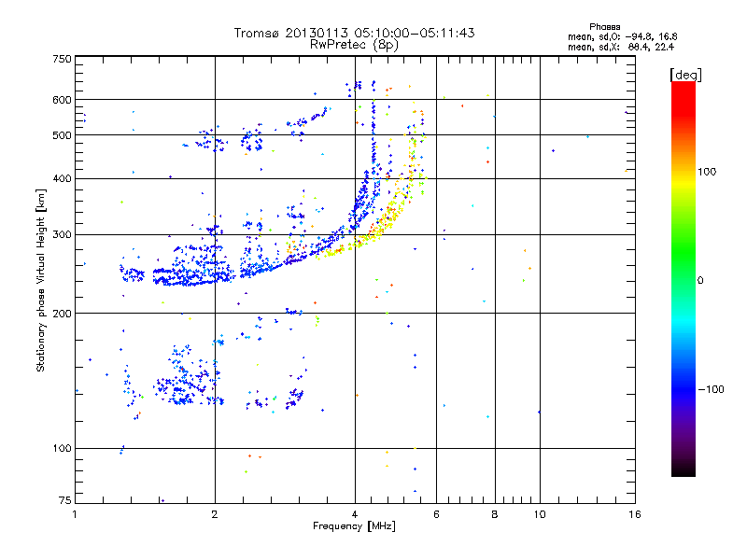Click the x-axis tick label '6'
Image resolution: width=747 pixels, height=560 pixels.
(x=436, y=514)
